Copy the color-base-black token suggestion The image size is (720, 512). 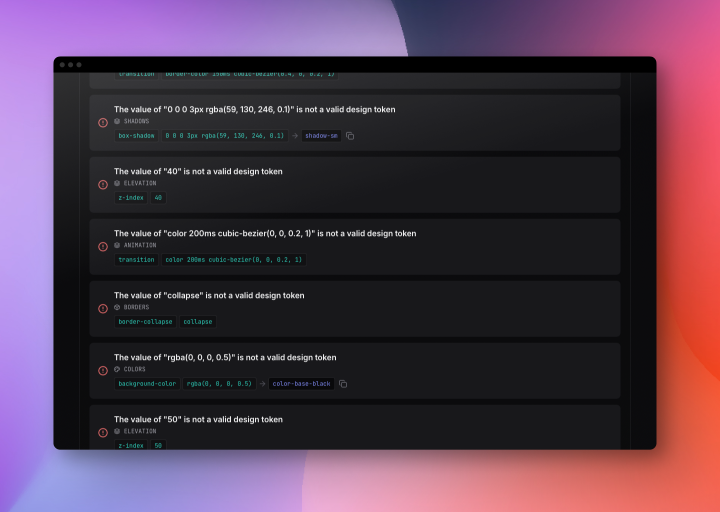tap(343, 384)
